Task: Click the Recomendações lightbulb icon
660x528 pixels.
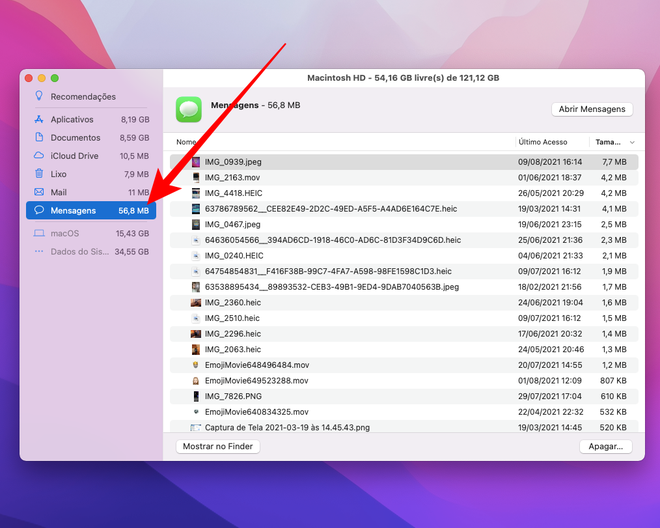Action: coord(39,96)
